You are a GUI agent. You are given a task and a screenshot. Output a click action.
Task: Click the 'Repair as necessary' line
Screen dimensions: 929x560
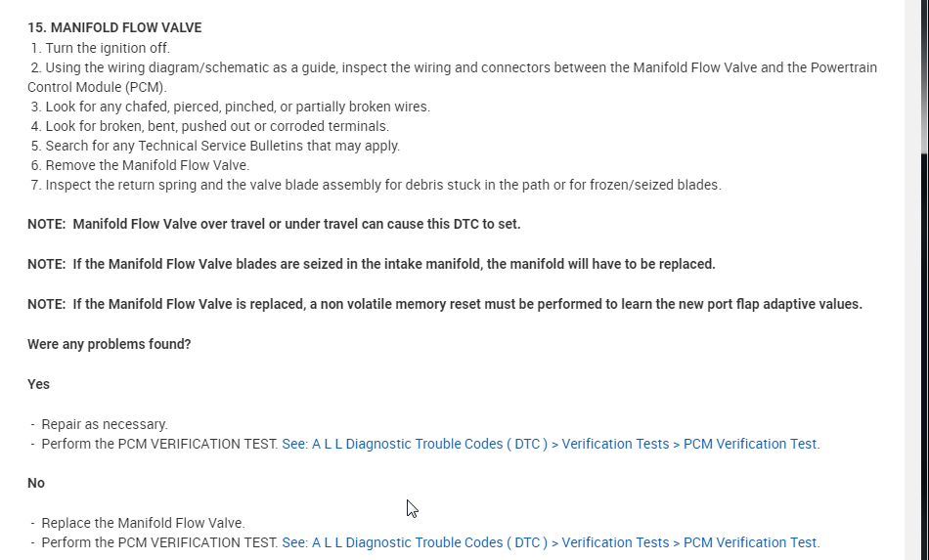click(x=105, y=424)
